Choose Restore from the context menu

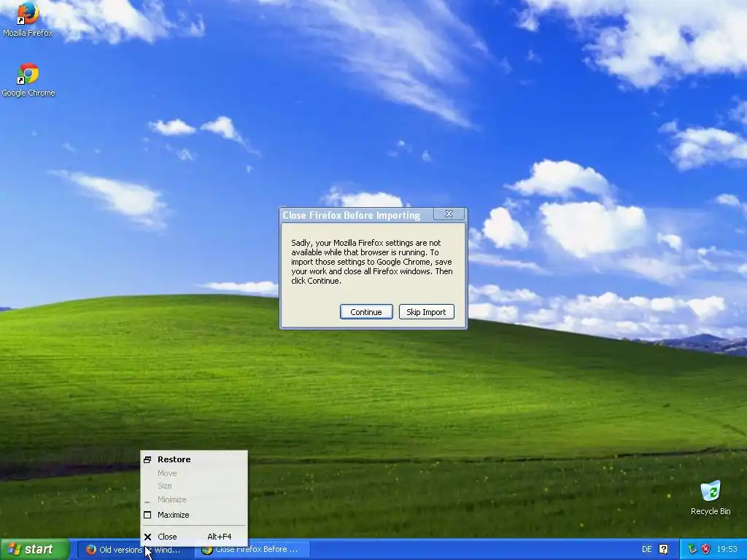click(194, 459)
